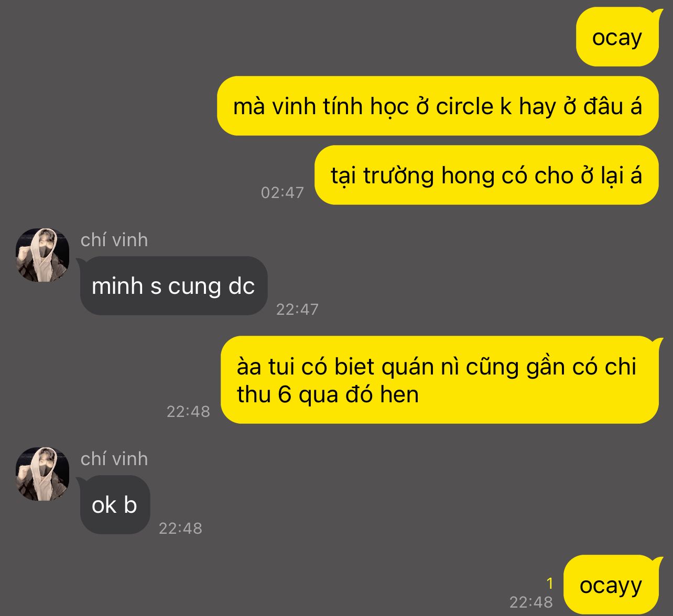
Task: Tap the 22:48 timestamp beside the 'quán nì' message
Action: tap(188, 412)
